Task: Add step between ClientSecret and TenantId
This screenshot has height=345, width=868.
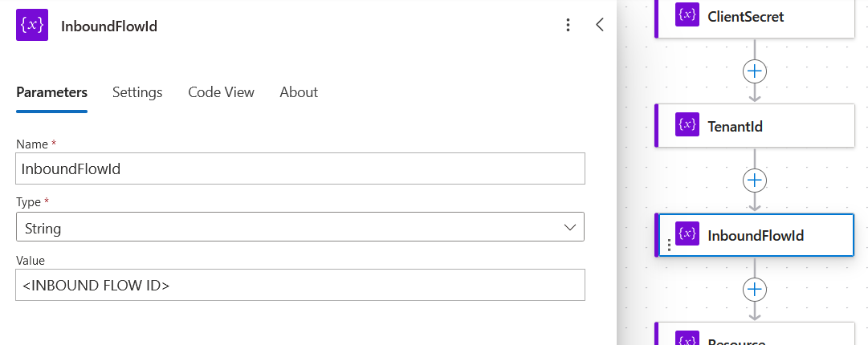Action: coord(754,71)
